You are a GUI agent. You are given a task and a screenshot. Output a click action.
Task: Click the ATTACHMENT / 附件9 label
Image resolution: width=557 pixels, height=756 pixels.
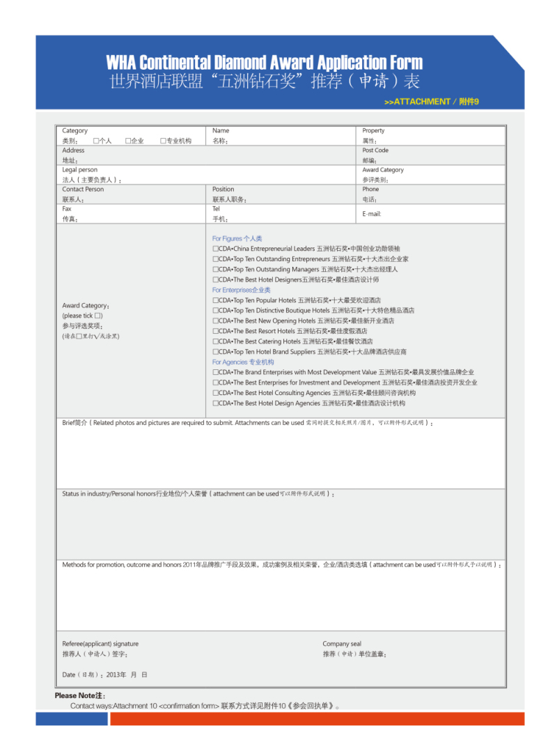click(431, 102)
